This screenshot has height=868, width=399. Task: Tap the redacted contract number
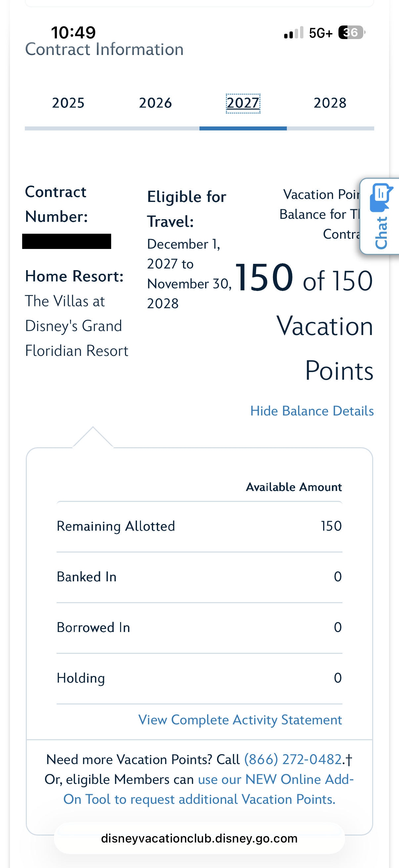click(x=67, y=241)
